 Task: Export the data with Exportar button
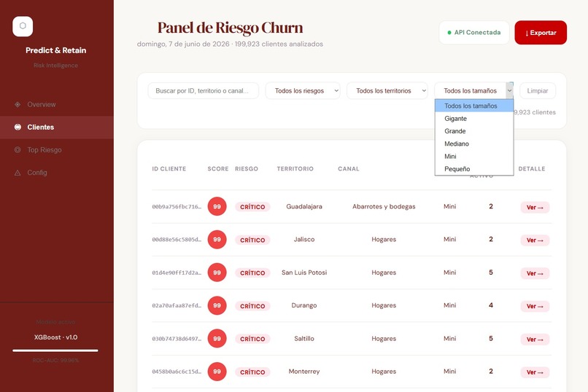click(x=541, y=33)
